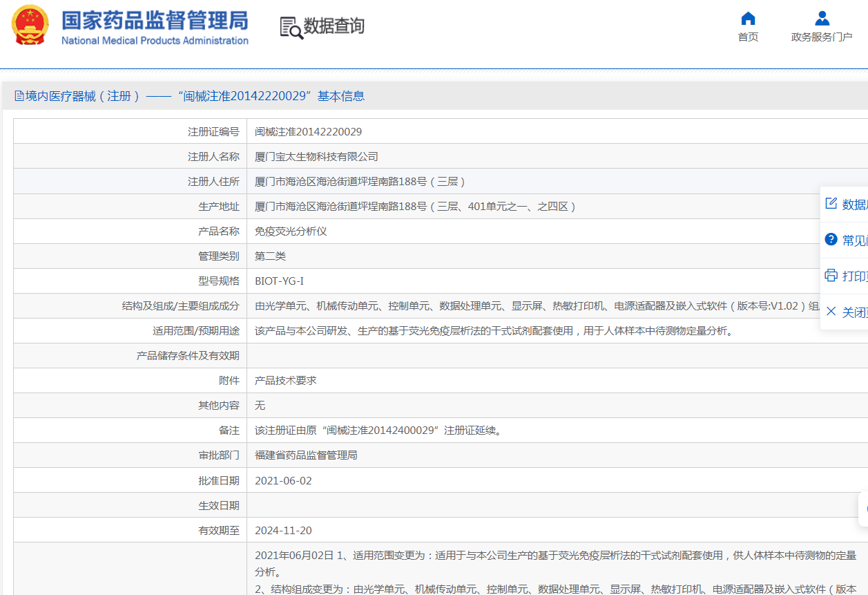Click the 注册人名称 row label

click(213, 157)
